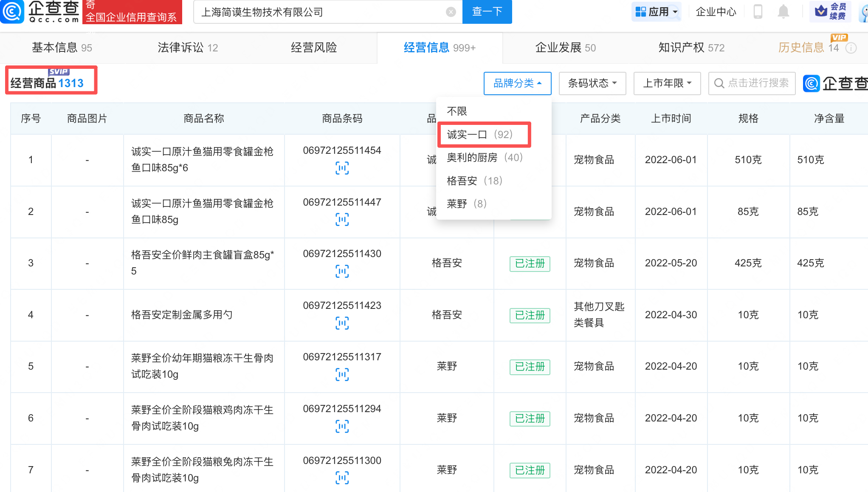This screenshot has width=868, height=492.
Task: Open the mobile phone icon in the header
Action: click(758, 11)
